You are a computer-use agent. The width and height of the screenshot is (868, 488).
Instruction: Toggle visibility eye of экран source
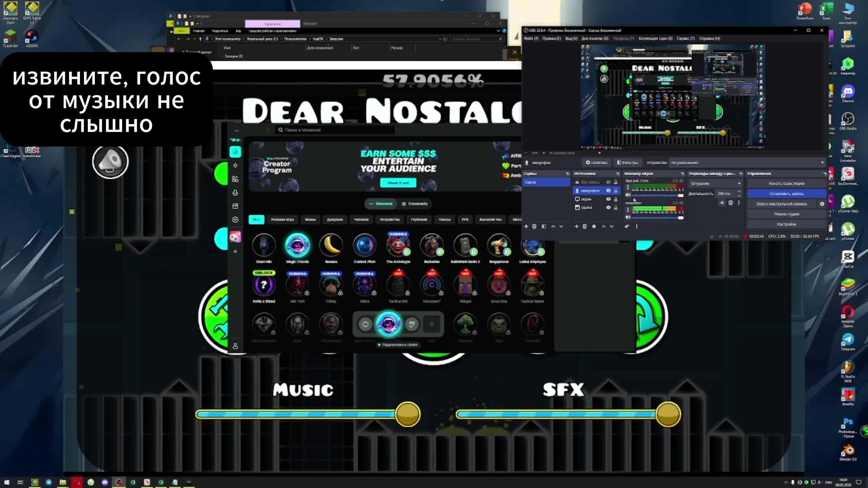click(x=608, y=199)
